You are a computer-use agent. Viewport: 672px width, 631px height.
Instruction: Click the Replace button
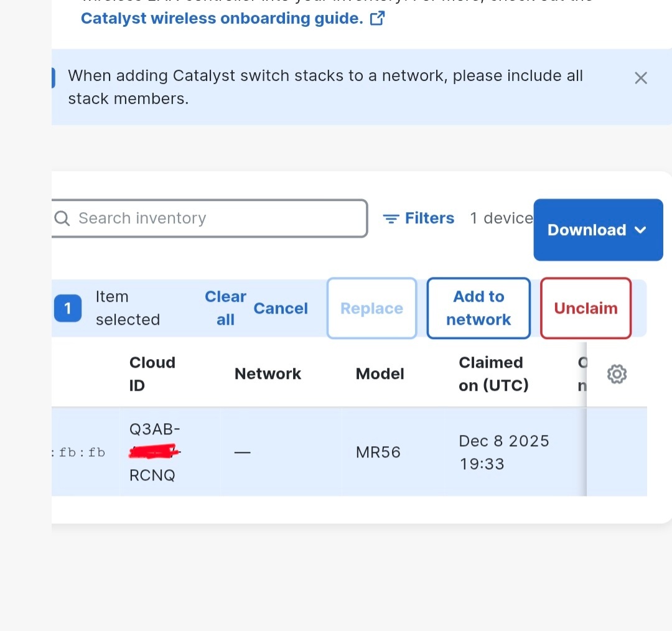pyautogui.click(x=371, y=307)
